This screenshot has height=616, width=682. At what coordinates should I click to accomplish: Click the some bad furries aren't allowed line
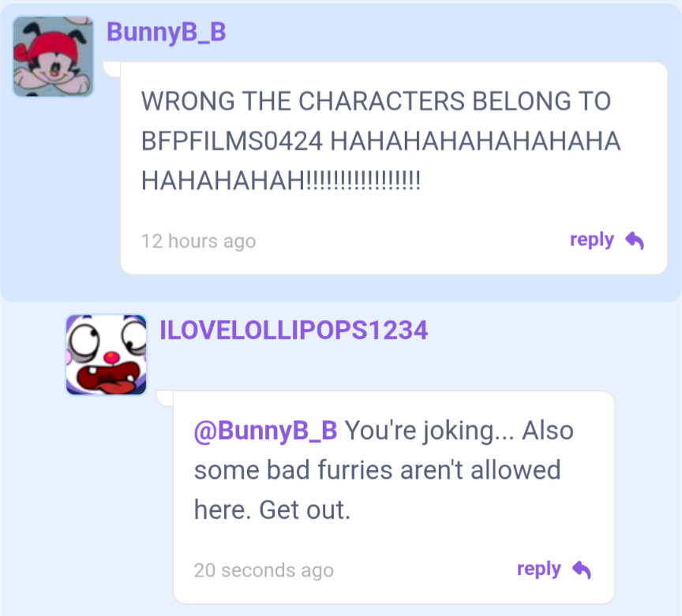[x=377, y=470]
